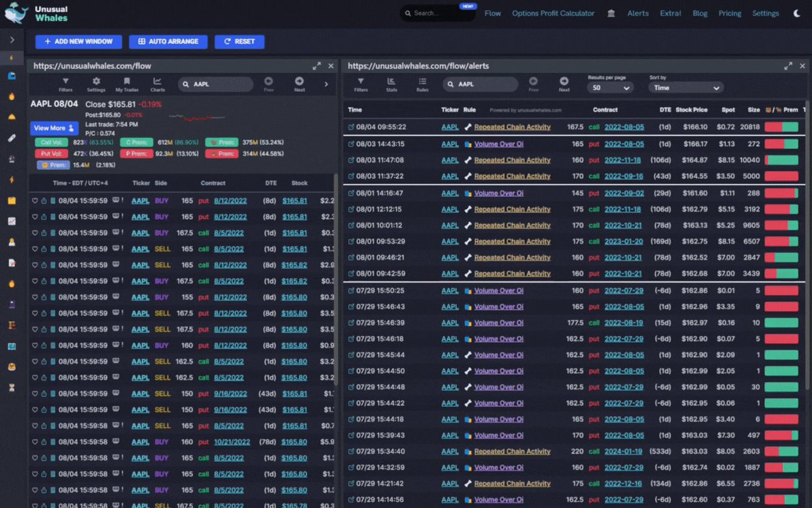
Task: Open Repeated Chain Activity rule for 08/04 09:55:22
Action: coord(512,127)
